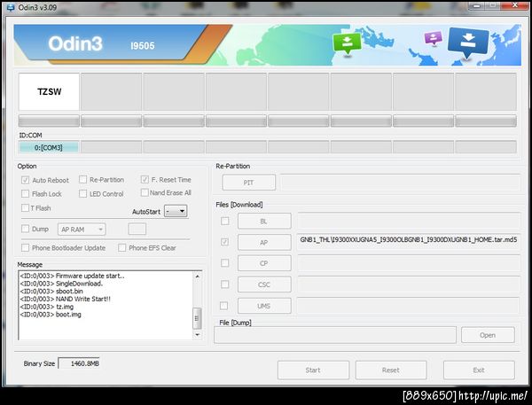Image resolution: width=532 pixels, height=405 pixels.
Task: Click the green download bubble icon in banner
Action: (347, 43)
